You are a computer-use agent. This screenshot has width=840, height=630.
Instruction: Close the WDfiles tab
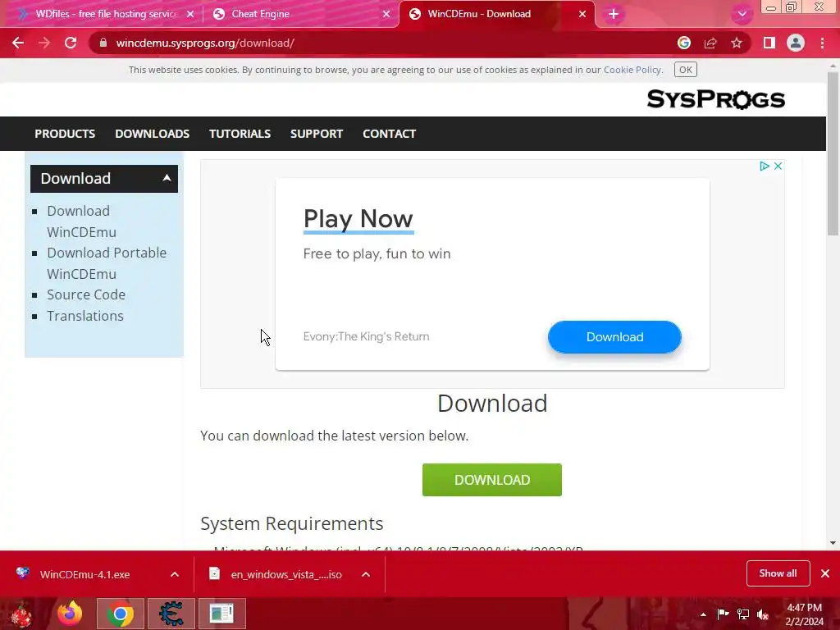point(190,14)
